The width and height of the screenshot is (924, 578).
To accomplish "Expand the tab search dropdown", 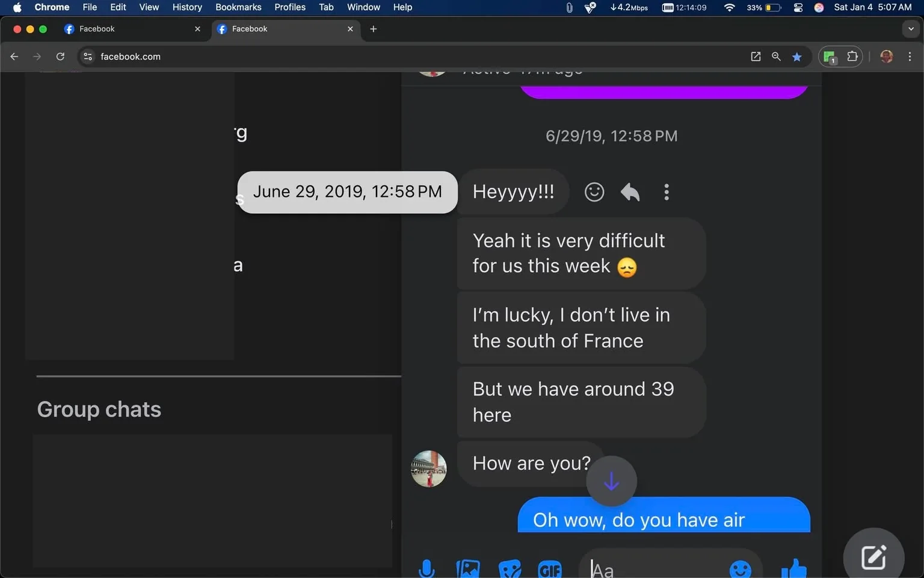I will pyautogui.click(x=911, y=29).
